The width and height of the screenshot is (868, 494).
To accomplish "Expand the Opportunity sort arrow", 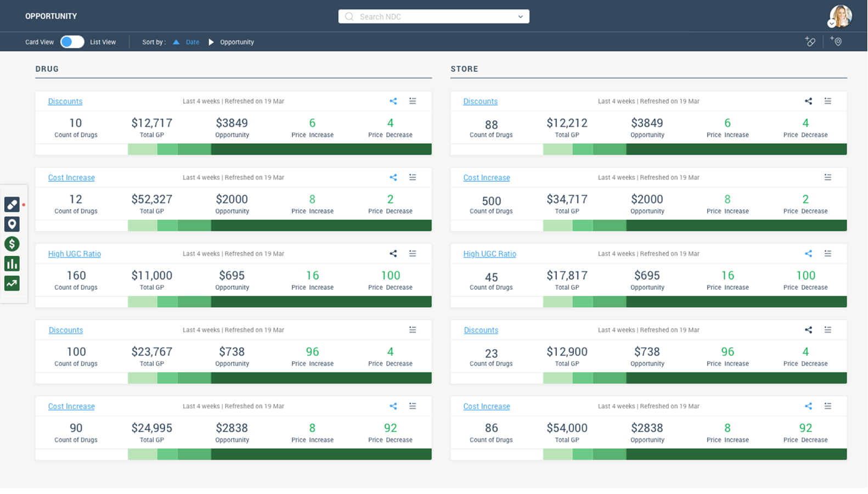I will 211,42.
